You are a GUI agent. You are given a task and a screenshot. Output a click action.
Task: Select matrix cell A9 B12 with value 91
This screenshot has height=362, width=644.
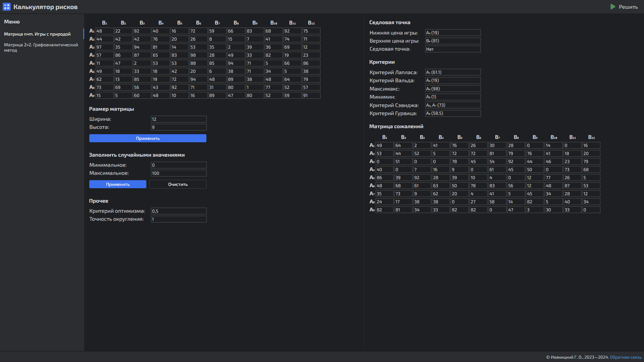(311, 95)
